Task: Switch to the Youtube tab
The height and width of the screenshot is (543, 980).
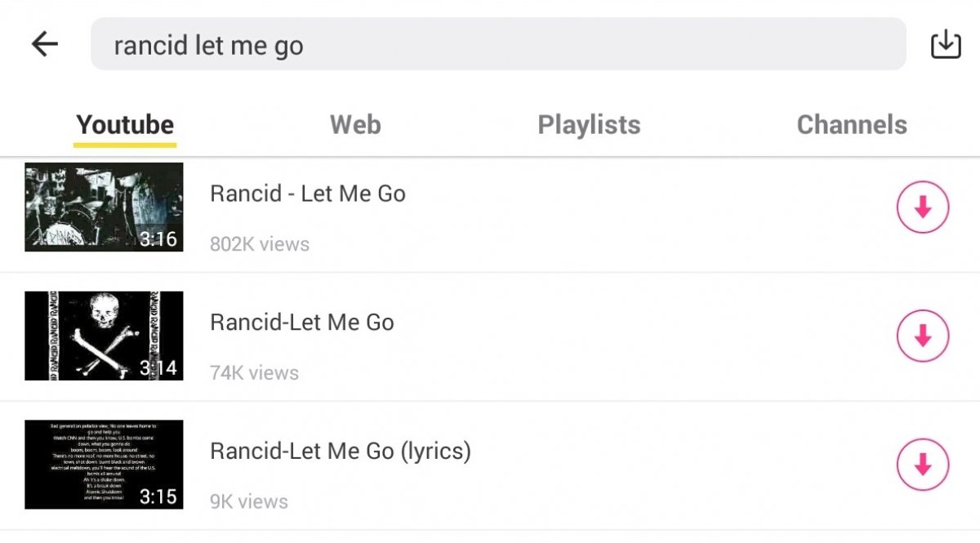Action: click(x=125, y=125)
